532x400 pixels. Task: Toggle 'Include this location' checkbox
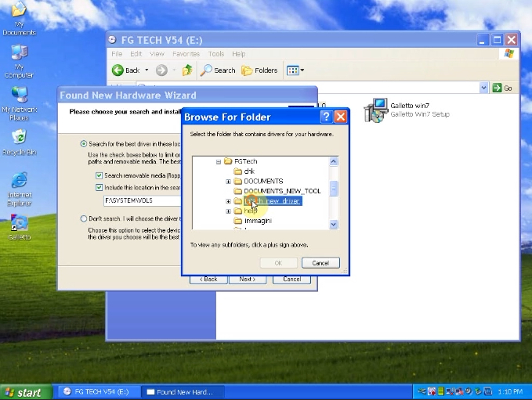[x=99, y=187]
